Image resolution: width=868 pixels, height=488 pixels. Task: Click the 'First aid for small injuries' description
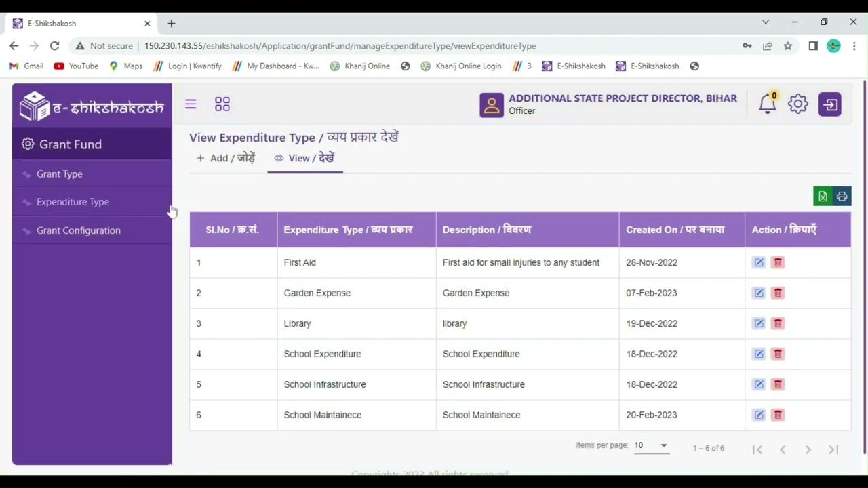[x=521, y=262]
